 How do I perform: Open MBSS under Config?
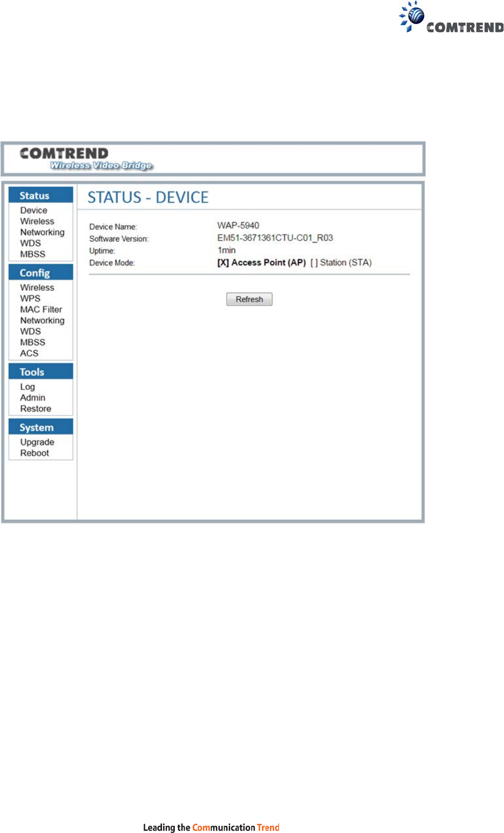(33, 342)
